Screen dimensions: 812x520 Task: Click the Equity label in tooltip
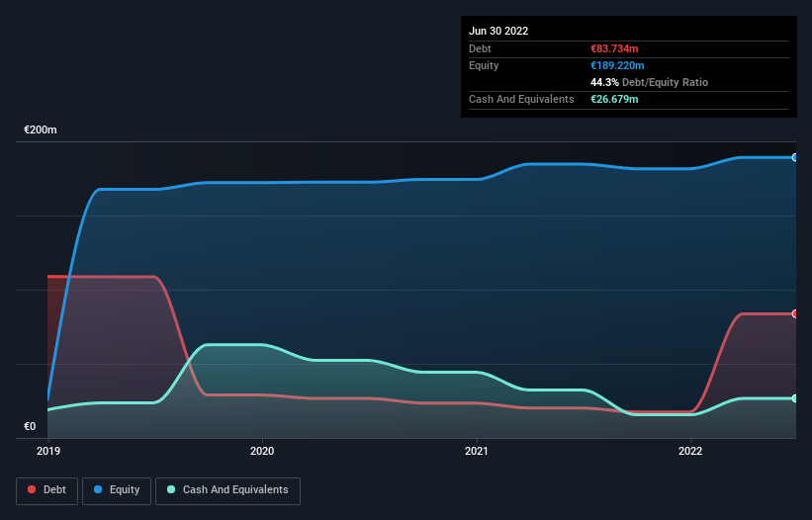pyautogui.click(x=484, y=65)
